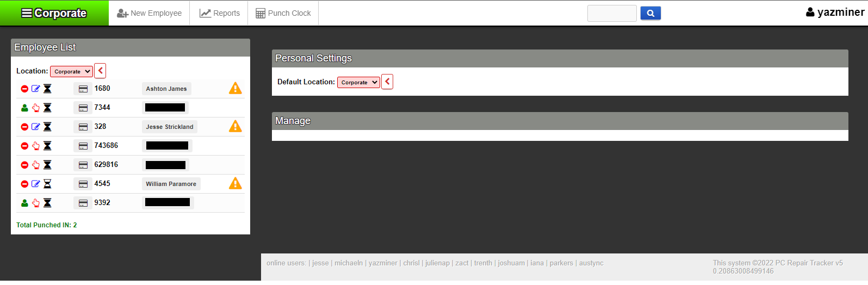Open the Default Location dropdown
The width and height of the screenshot is (868, 285).
click(x=358, y=82)
